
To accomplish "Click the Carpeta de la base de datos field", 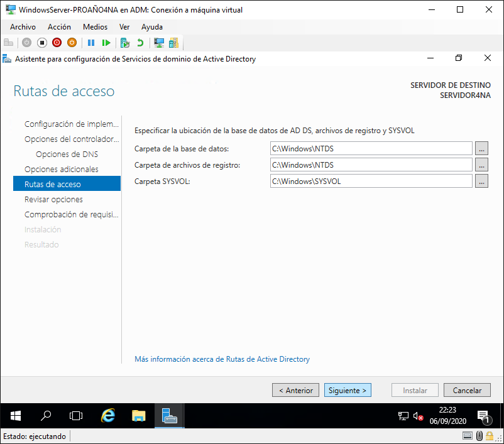I will pyautogui.click(x=371, y=148).
